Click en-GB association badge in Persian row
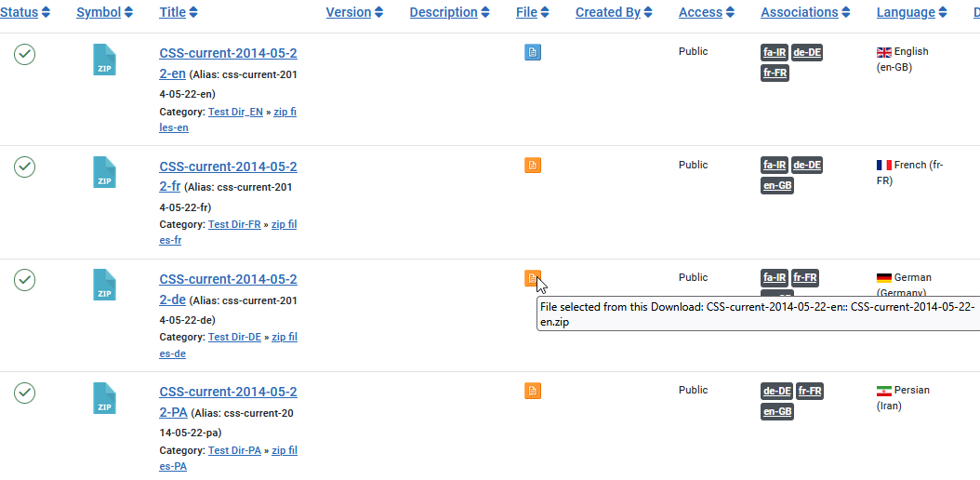This screenshot has height=480, width=980. (777, 411)
